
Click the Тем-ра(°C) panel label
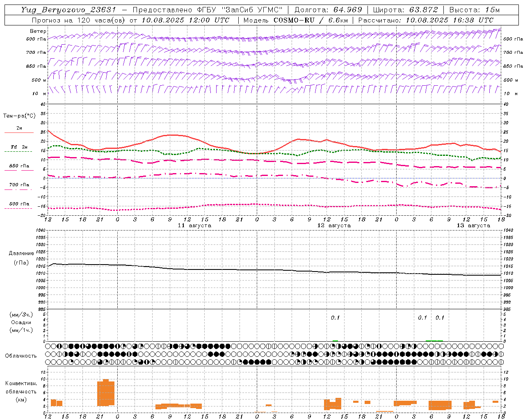[19, 116]
